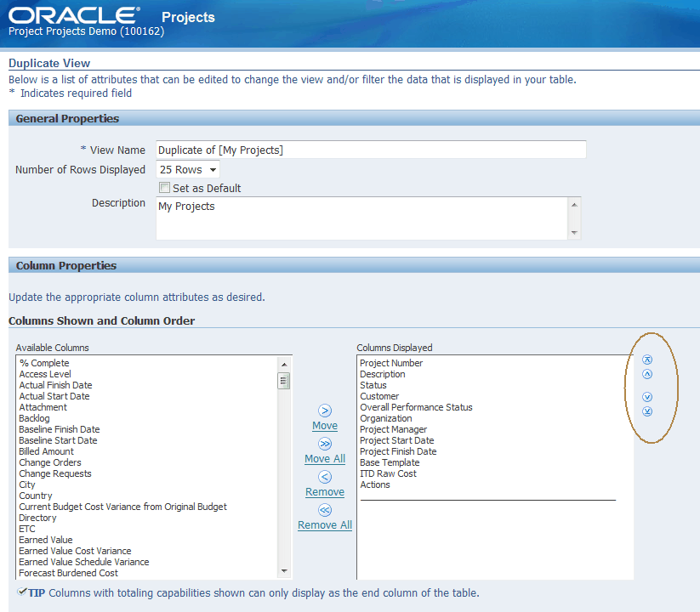This screenshot has width=700, height=612.
Task: Move selected column to the top
Action: tap(648, 361)
